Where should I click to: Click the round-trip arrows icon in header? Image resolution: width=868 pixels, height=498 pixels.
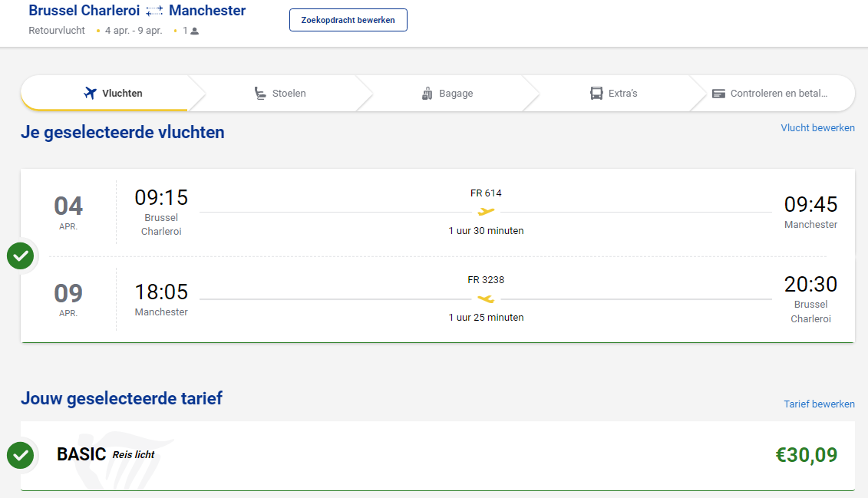[x=154, y=12]
